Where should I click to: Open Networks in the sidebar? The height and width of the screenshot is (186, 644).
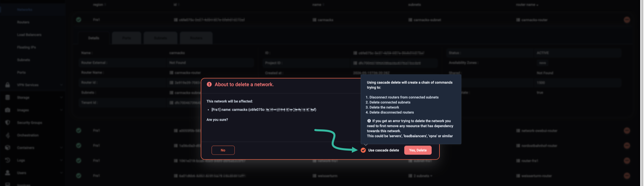[24, 9]
